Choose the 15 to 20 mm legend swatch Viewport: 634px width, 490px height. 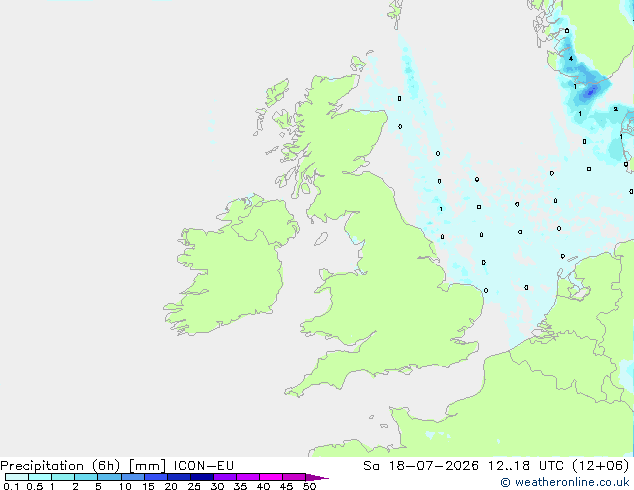pos(156,477)
